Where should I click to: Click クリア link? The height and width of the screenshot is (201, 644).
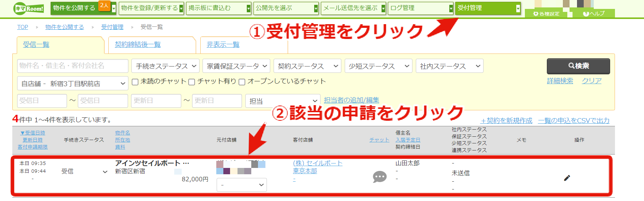pyautogui.click(x=592, y=81)
